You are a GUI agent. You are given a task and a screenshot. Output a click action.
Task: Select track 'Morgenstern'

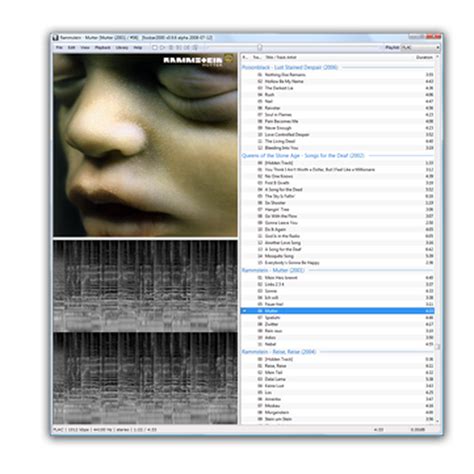coord(337,413)
